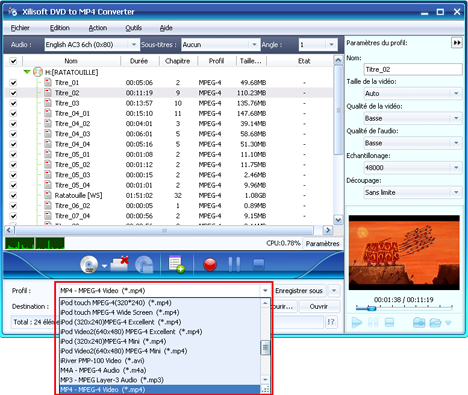Add a profile with the green plus list icon
468x395 pixels.
[176, 264]
